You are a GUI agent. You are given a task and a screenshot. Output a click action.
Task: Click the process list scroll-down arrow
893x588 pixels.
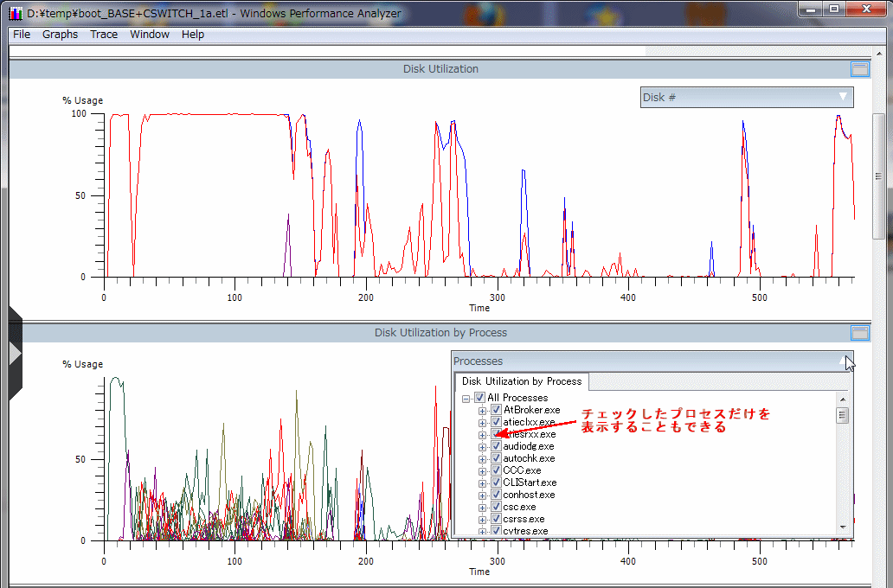tap(843, 527)
